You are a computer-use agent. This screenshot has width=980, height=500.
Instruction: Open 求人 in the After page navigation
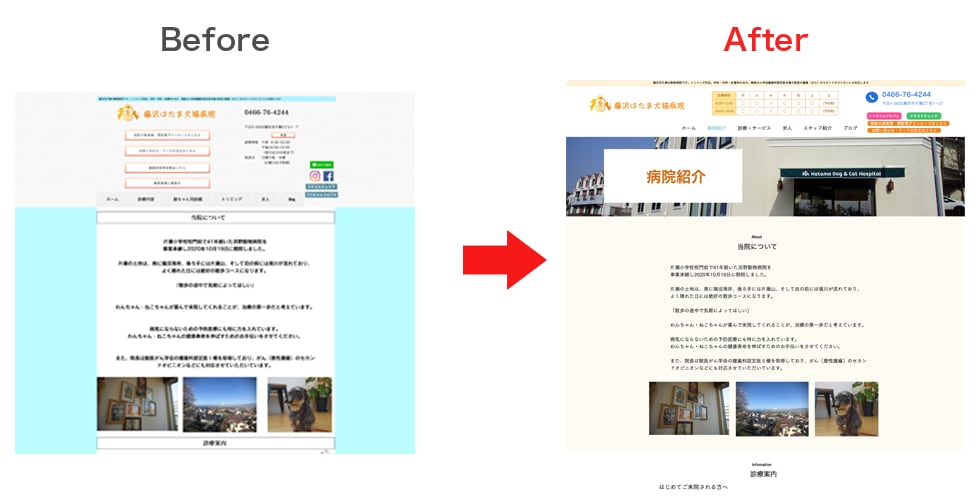click(x=787, y=128)
